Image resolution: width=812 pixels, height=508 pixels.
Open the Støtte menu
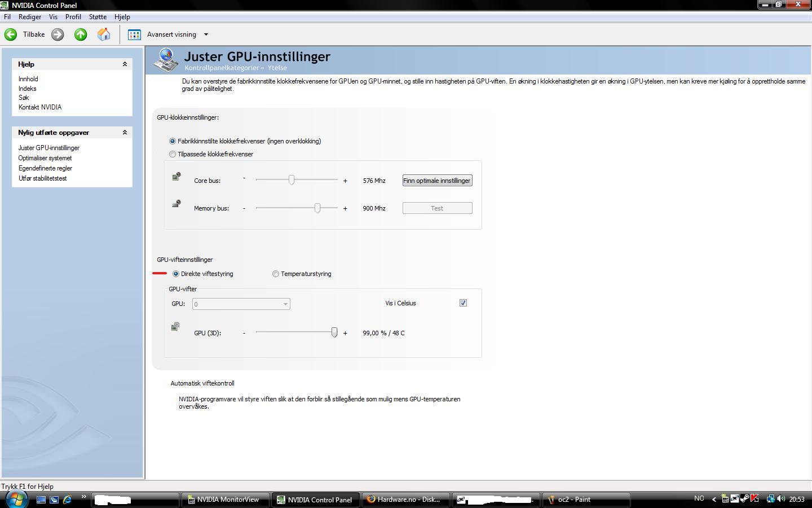click(98, 17)
